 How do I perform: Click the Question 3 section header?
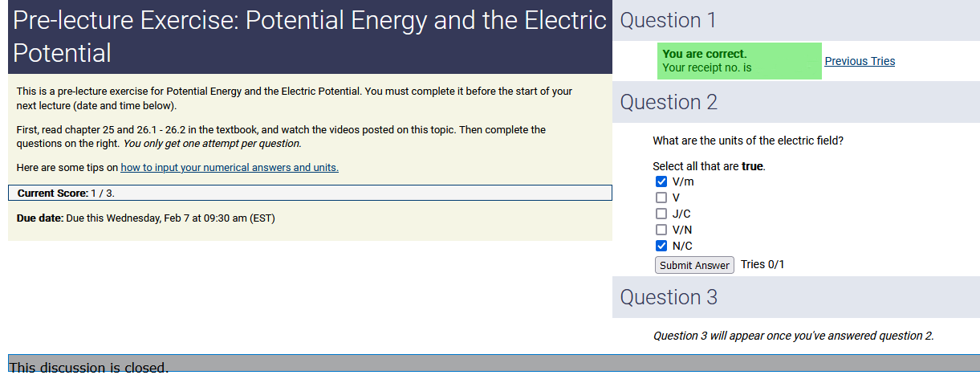point(669,298)
